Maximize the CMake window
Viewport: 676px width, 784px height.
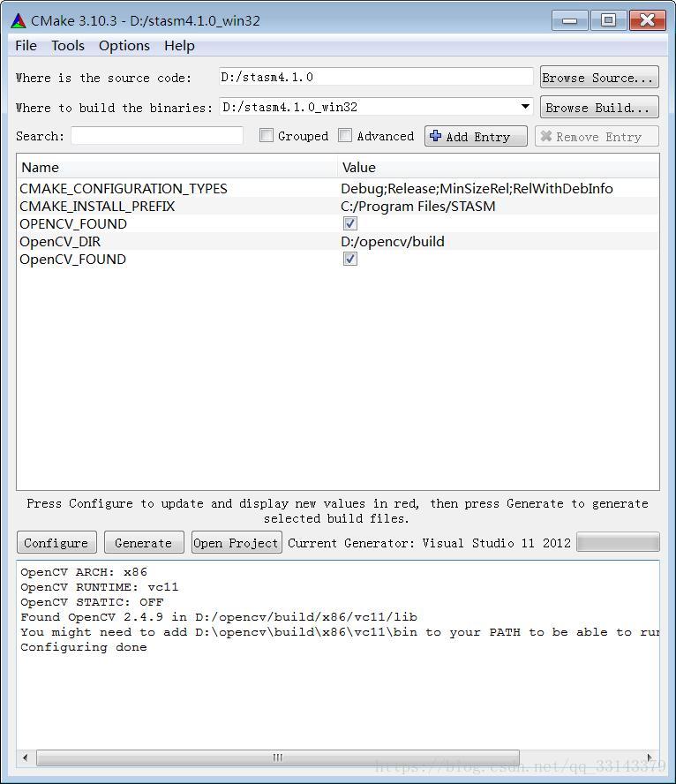tap(608, 20)
